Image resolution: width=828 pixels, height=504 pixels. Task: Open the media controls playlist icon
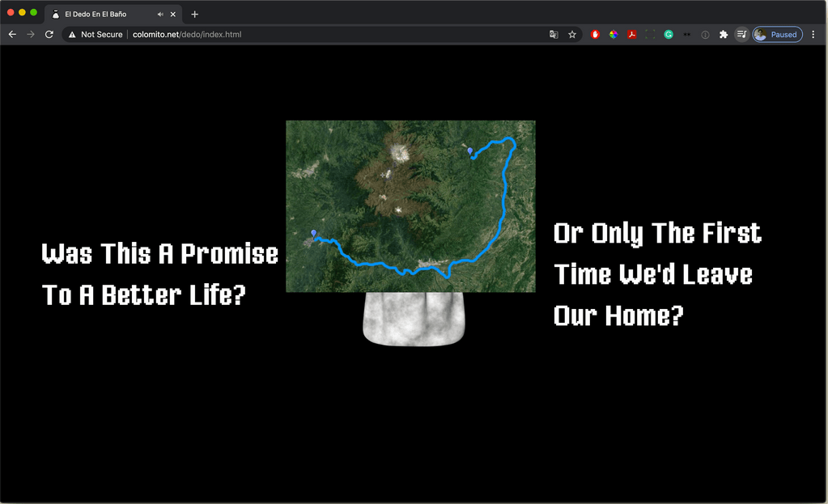point(741,35)
